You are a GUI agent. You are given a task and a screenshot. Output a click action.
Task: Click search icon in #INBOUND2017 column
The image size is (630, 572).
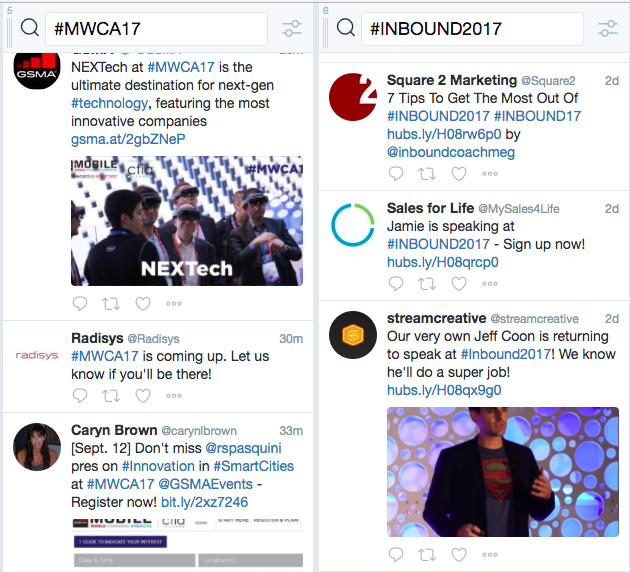[346, 28]
